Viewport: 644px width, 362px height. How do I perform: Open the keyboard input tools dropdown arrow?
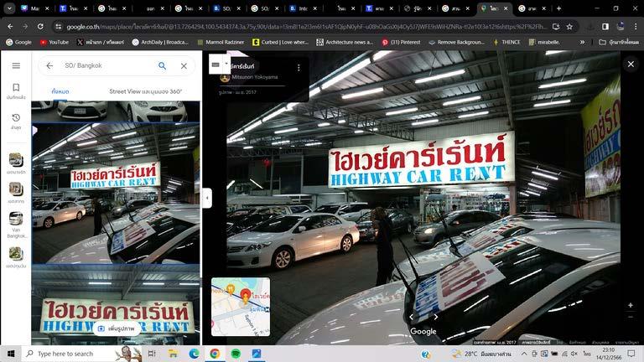tap(226, 64)
